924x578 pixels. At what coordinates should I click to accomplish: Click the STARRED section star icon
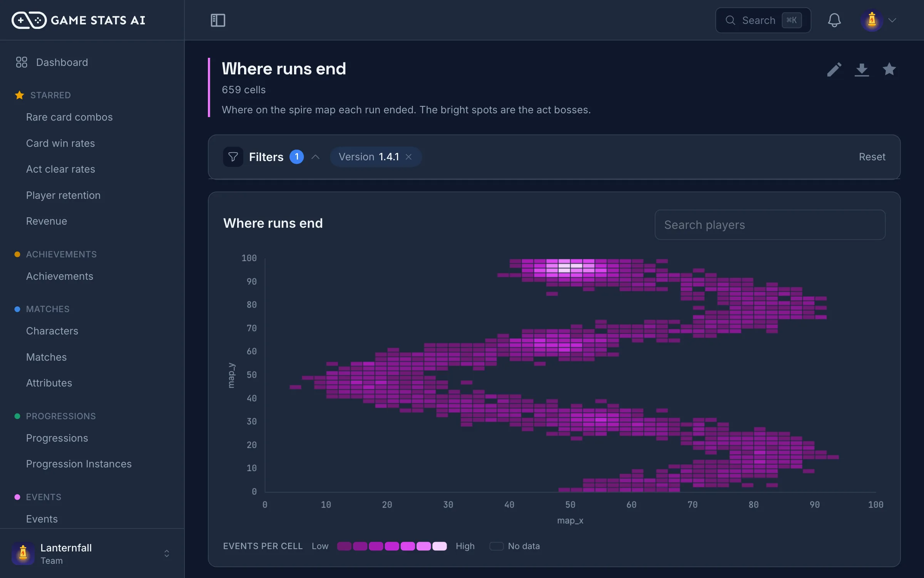(x=20, y=95)
